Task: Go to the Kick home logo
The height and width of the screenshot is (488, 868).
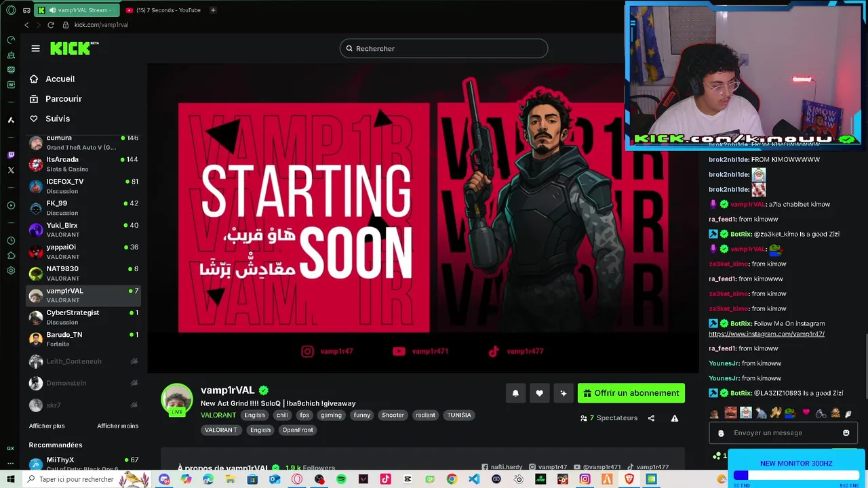Action: coord(74,48)
